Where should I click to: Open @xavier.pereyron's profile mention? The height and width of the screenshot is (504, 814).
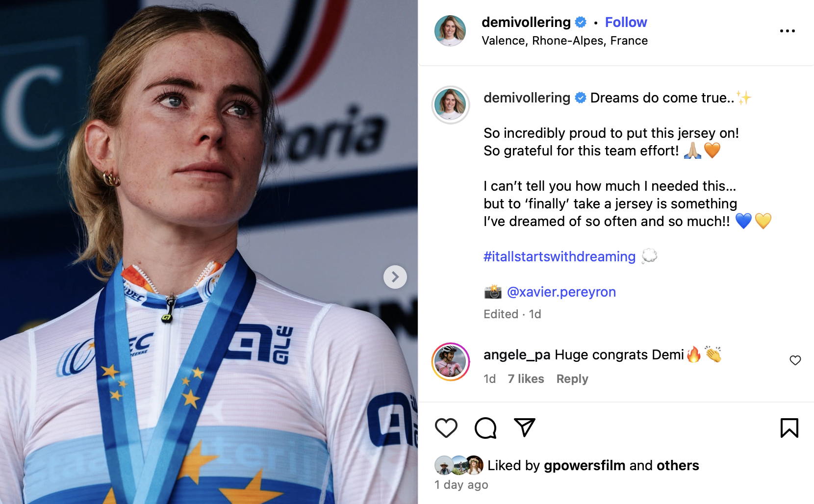point(561,292)
